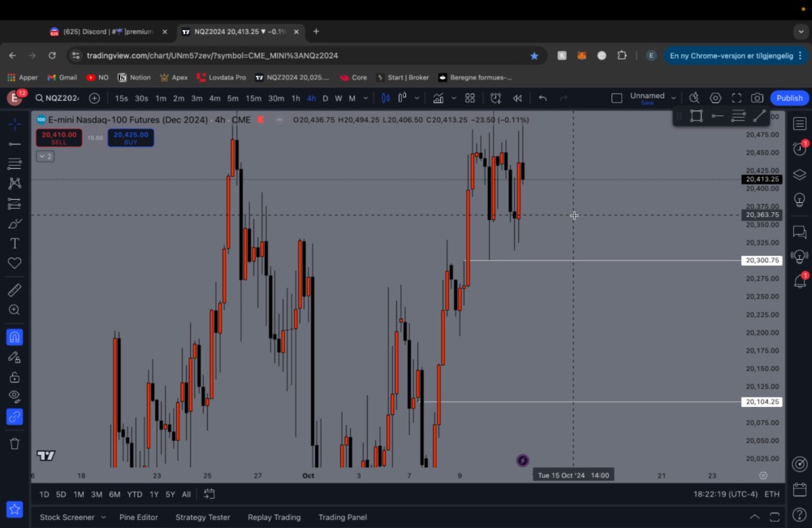The width and height of the screenshot is (812, 528).
Task: Click the trash remove-drawings icon
Action: pos(15,444)
